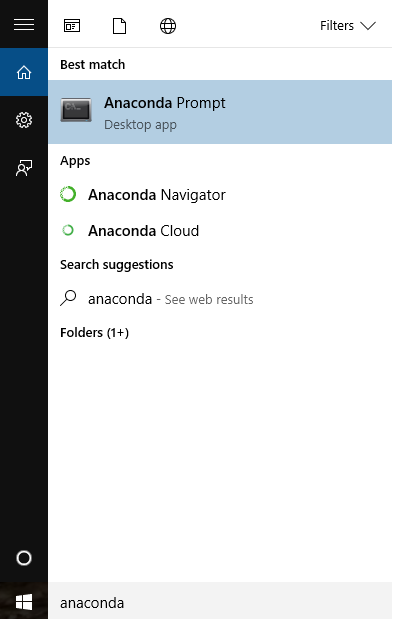Open the hamburger menu in the sidebar

24,24
